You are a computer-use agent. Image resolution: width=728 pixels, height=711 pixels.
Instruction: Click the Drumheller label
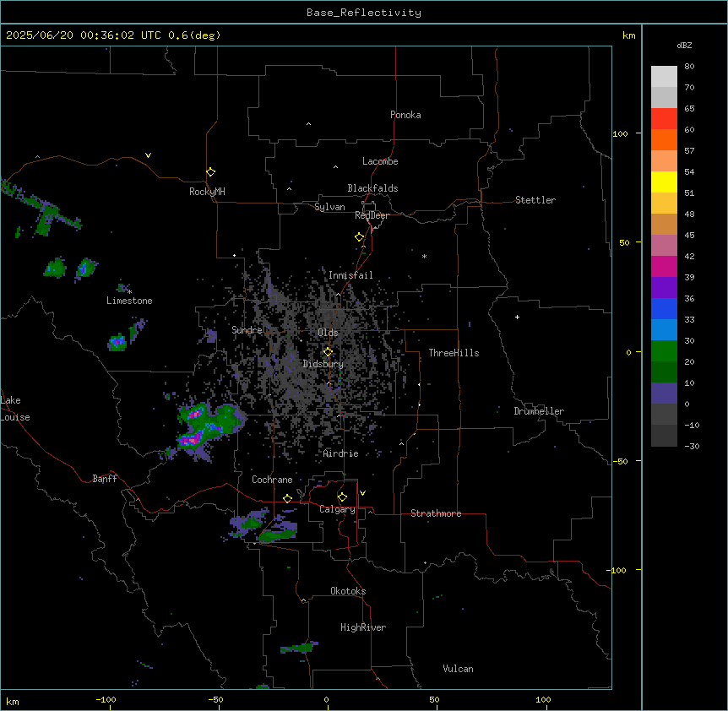tap(539, 411)
